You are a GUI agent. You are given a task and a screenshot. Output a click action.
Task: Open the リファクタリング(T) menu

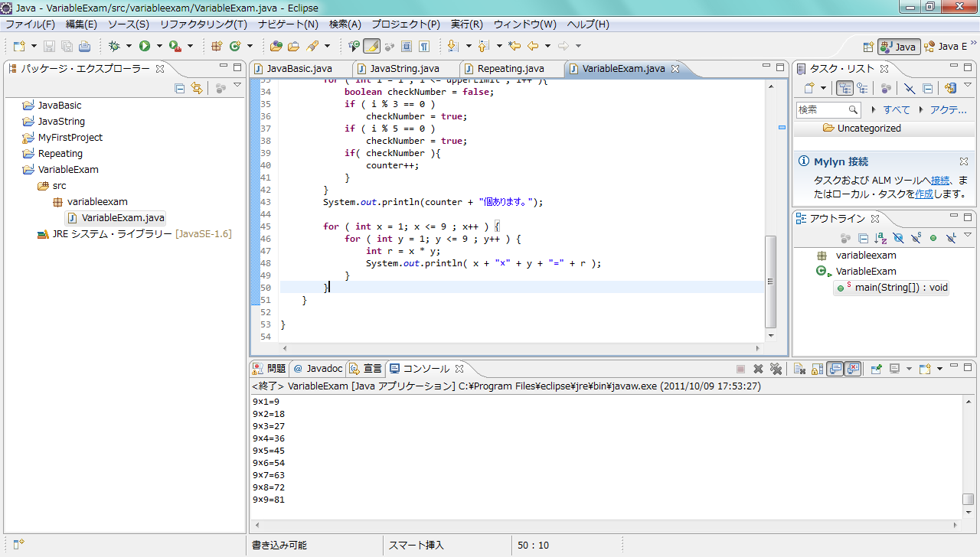coord(203,24)
